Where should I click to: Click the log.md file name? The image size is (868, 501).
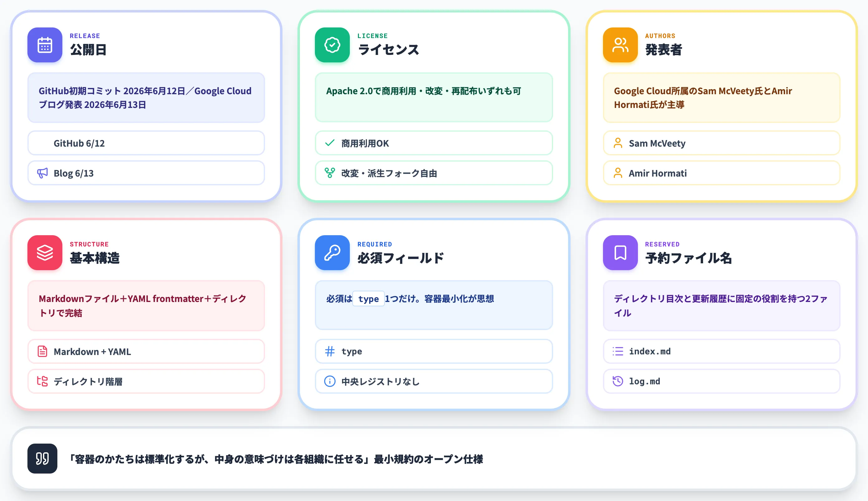[644, 381]
